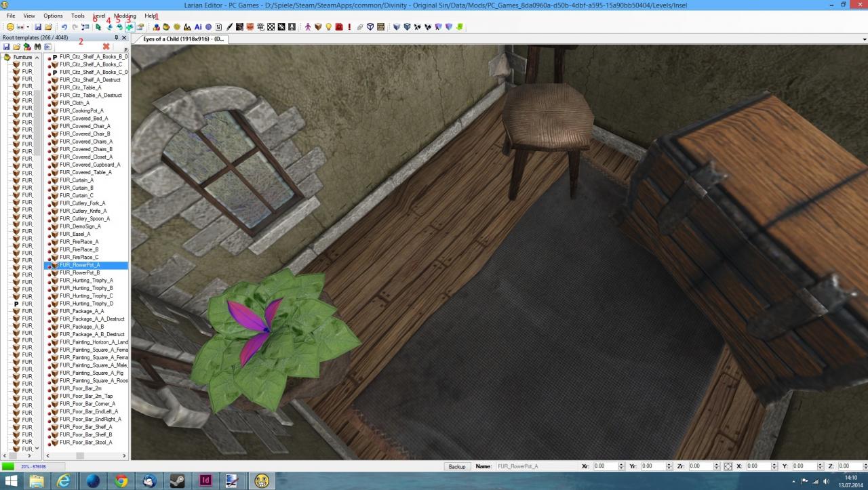The height and width of the screenshot is (490, 868).
Task: Click the X position input field
Action: [x=757, y=466]
